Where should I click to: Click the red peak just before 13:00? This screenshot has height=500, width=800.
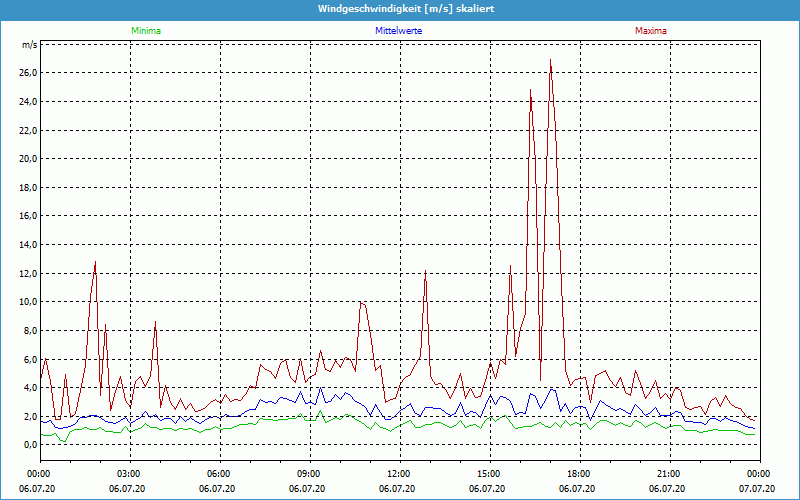(x=425, y=271)
